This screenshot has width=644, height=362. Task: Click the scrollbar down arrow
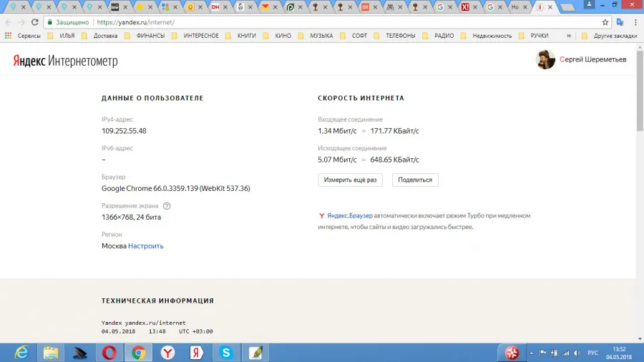point(640,339)
